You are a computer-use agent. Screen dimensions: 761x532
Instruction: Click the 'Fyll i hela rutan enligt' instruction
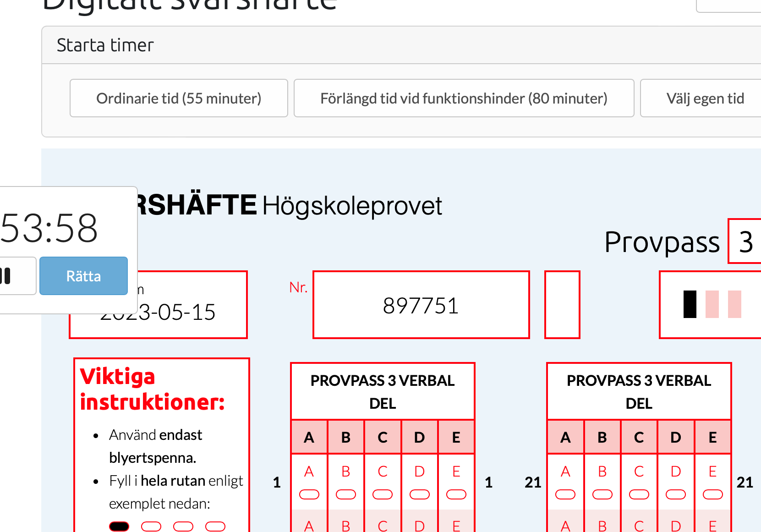click(x=176, y=481)
